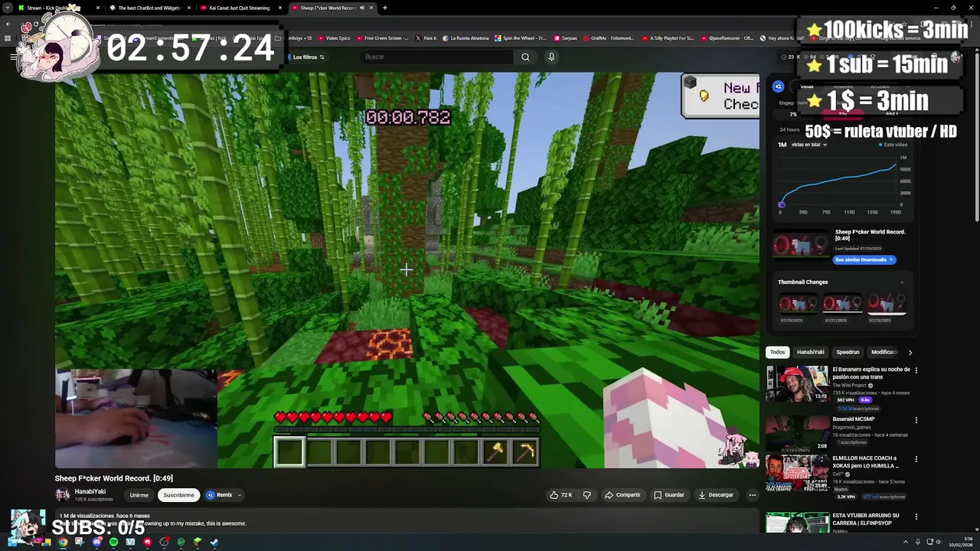980x551 pixels.
Task: Click the Suscribirme button
Action: point(178,495)
